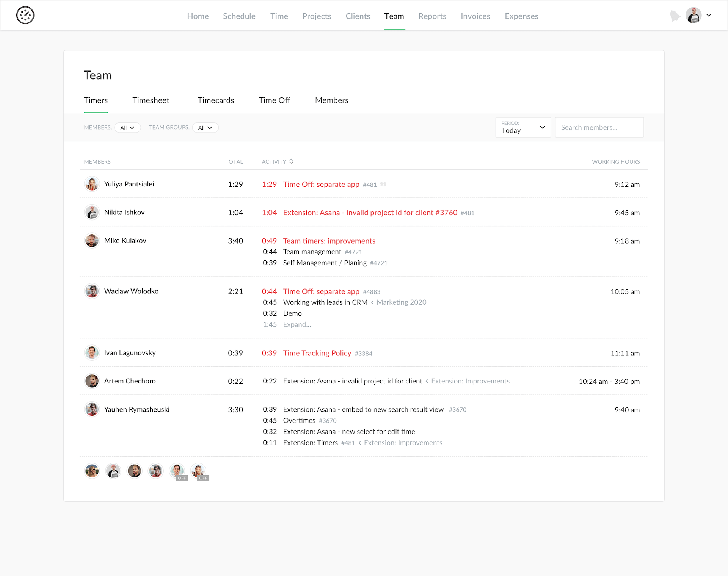Image resolution: width=728 pixels, height=576 pixels.
Task: Open the Clients page
Action: (x=358, y=16)
